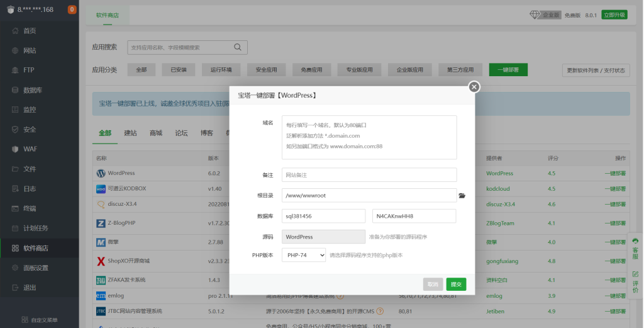
Task: Close the WordPress deploy dialog
Action: click(474, 87)
